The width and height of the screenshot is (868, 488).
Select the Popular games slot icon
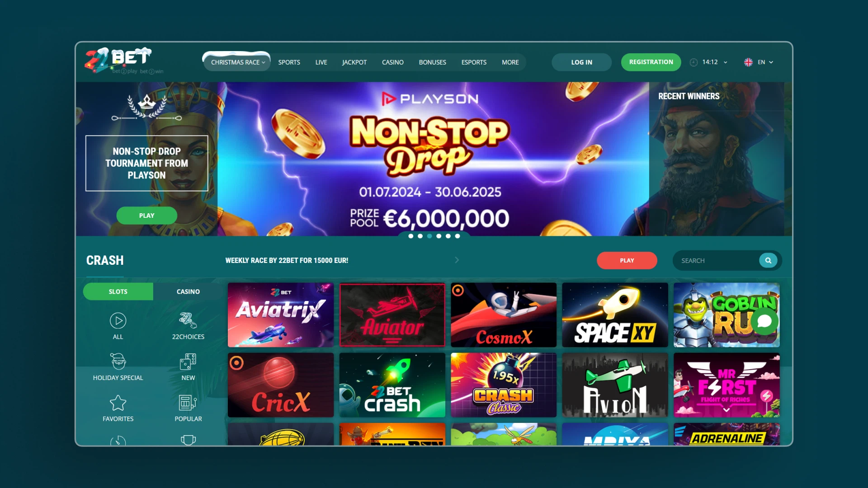[x=188, y=403]
